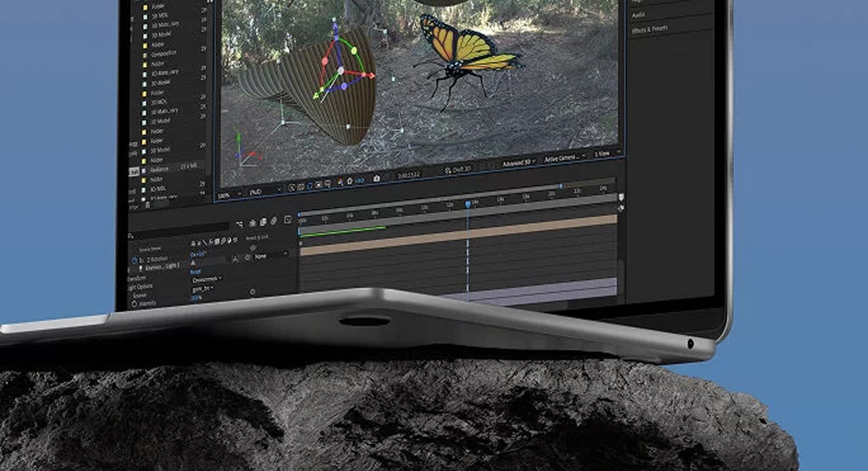The image size is (868, 471).
Task: Toggle the Z Rotation stopwatch
Action: pyautogui.click(x=135, y=261)
